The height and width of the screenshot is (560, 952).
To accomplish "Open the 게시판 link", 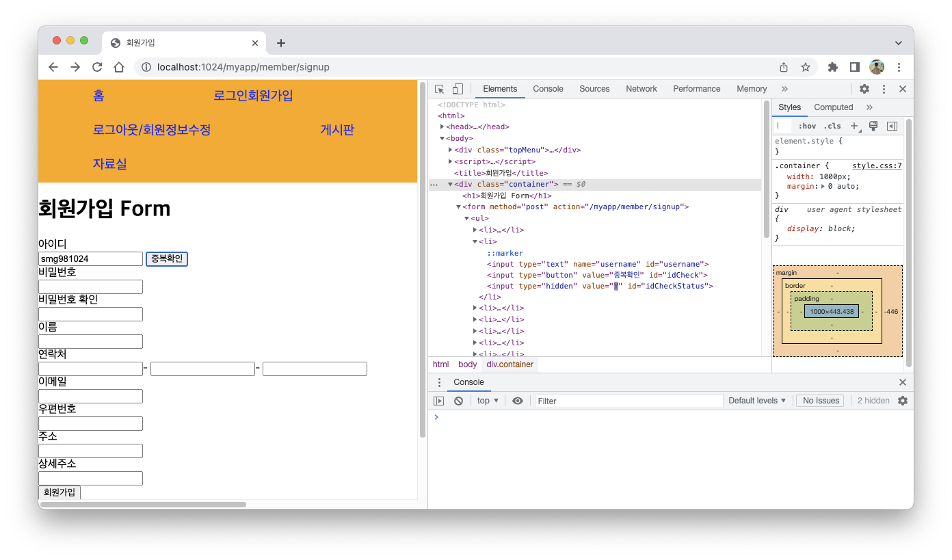I will point(337,130).
